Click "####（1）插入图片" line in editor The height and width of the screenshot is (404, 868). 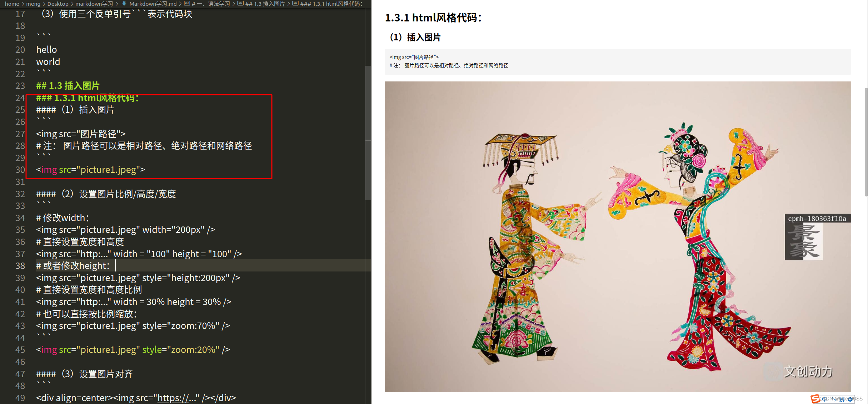[x=75, y=110]
